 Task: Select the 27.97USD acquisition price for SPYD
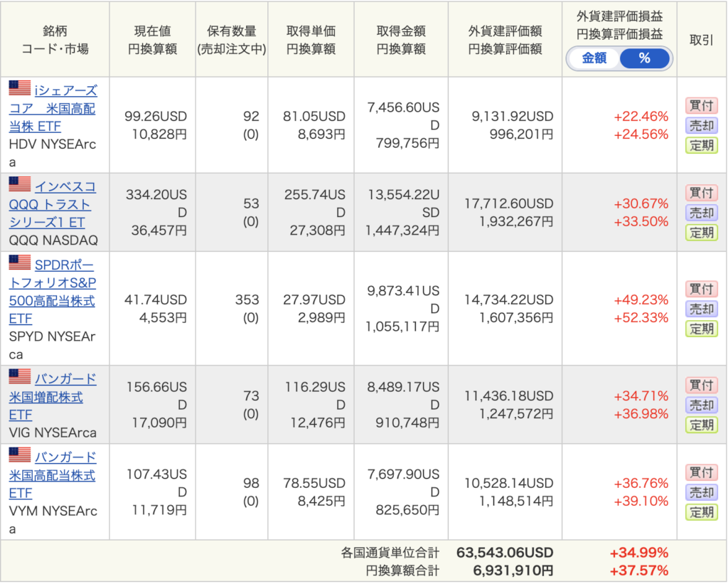click(x=314, y=299)
